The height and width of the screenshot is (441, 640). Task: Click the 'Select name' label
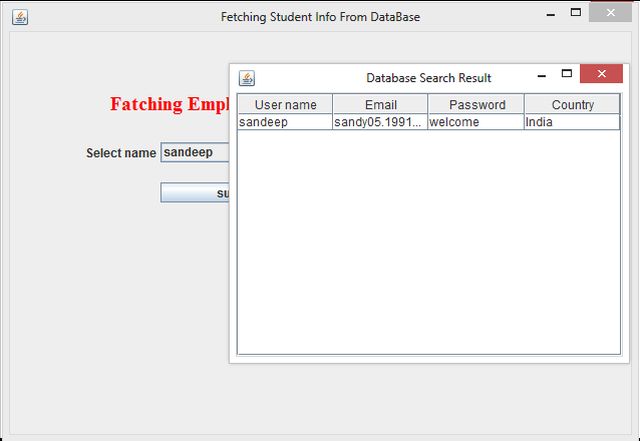point(121,153)
